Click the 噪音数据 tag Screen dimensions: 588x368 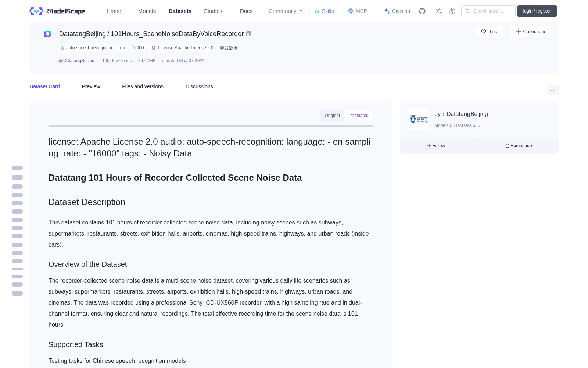229,48
